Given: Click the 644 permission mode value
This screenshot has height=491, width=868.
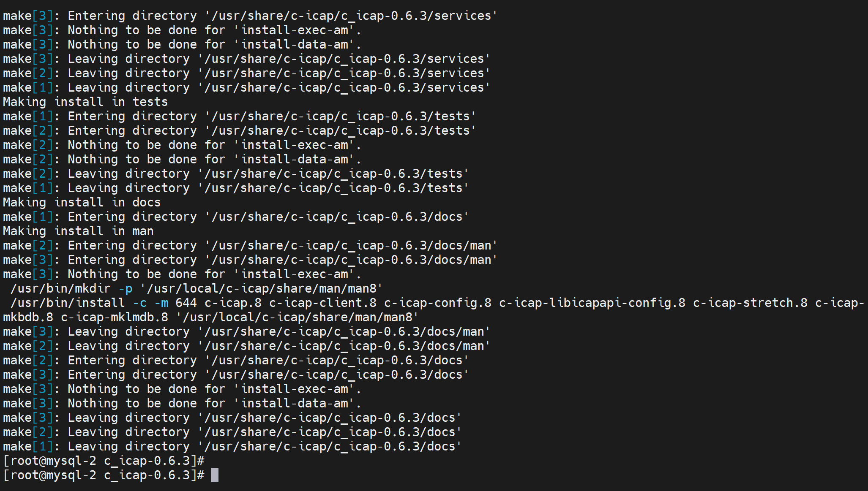Looking at the screenshot, I should point(186,303).
